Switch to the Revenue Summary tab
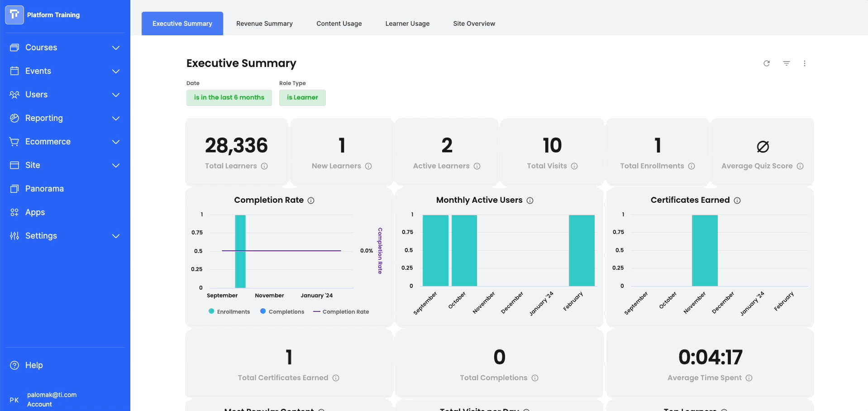 264,24
